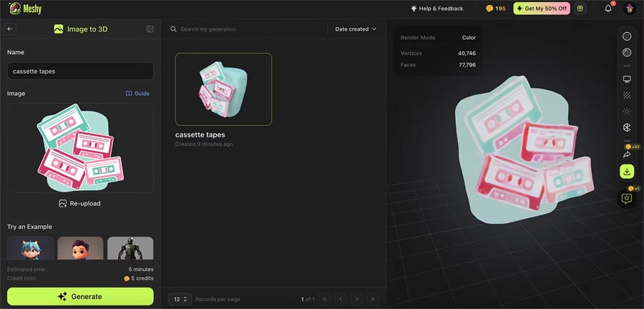Click the Name field containing cassette tapes
The height and width of the screenshot is (309, 644).
point(80,72)
